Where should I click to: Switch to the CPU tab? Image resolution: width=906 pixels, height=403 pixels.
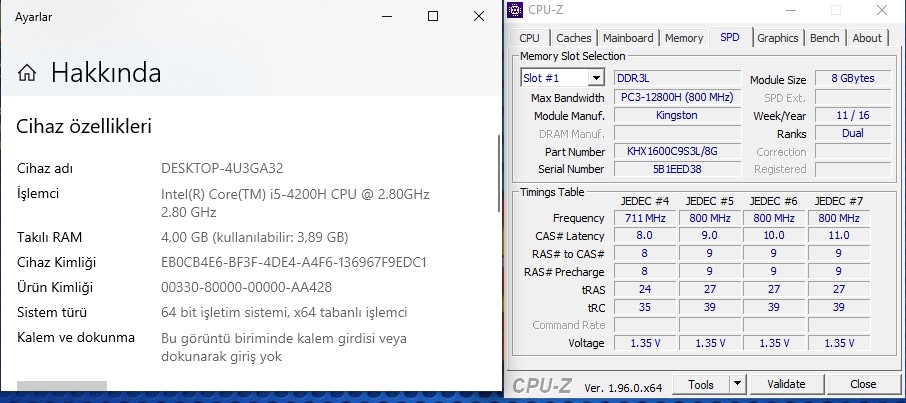click(529, 38)
